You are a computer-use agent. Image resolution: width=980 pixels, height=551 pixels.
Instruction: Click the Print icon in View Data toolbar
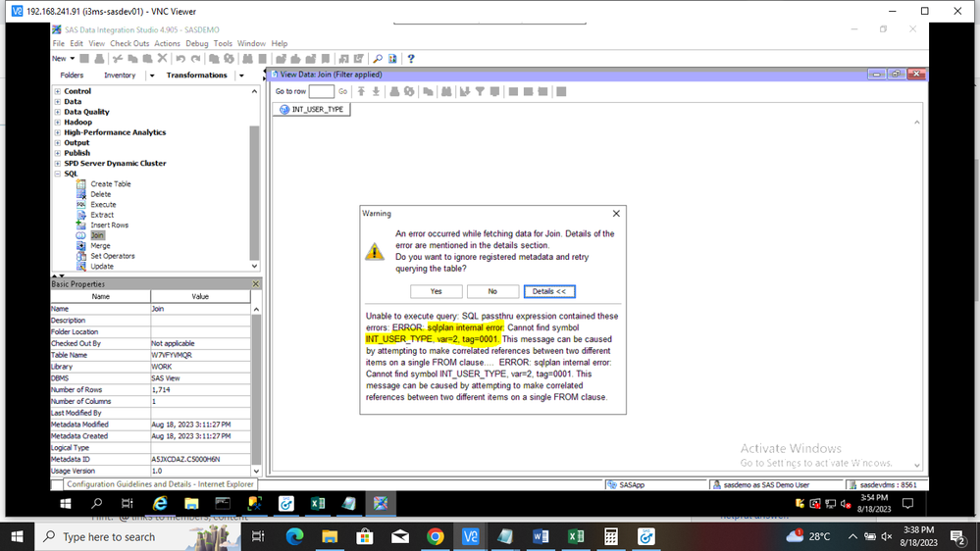click(x=394, y=92)
